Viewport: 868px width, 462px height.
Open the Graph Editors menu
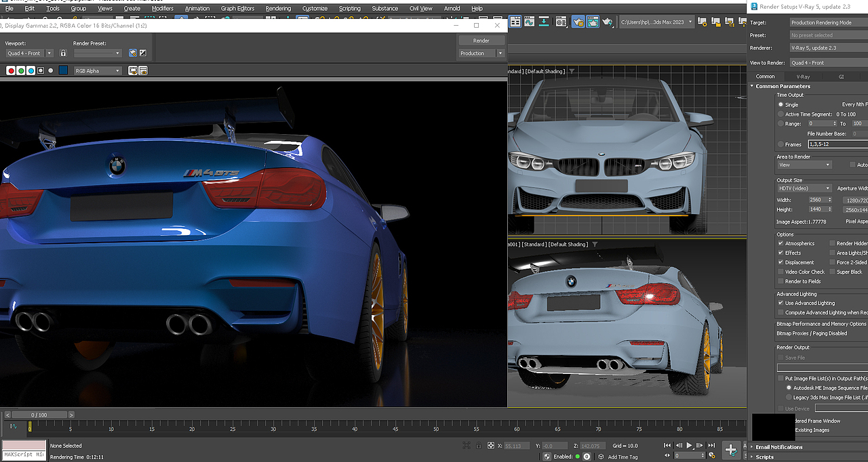237,9
